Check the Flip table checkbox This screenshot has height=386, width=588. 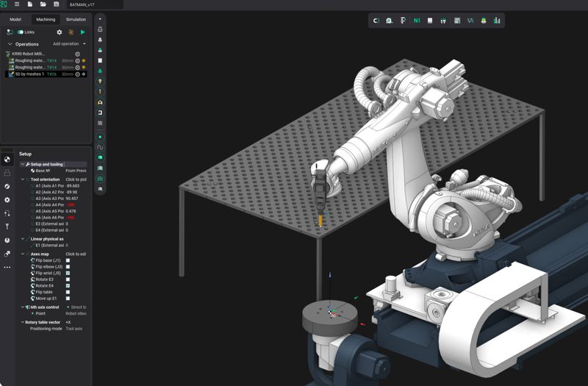click(x=68, y=292)
